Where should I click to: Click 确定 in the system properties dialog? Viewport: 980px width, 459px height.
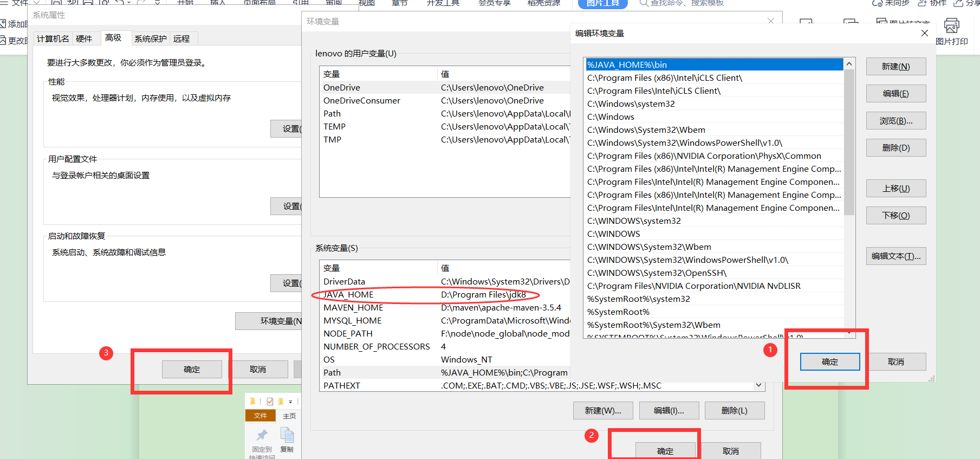[x=192, y=369]
